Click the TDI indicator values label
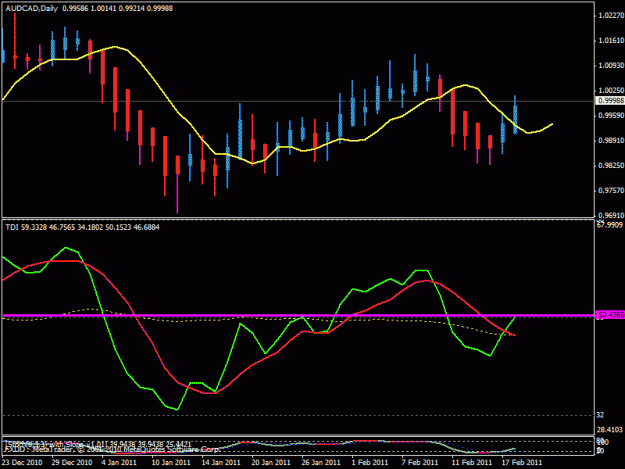 (x=83, y=227)
